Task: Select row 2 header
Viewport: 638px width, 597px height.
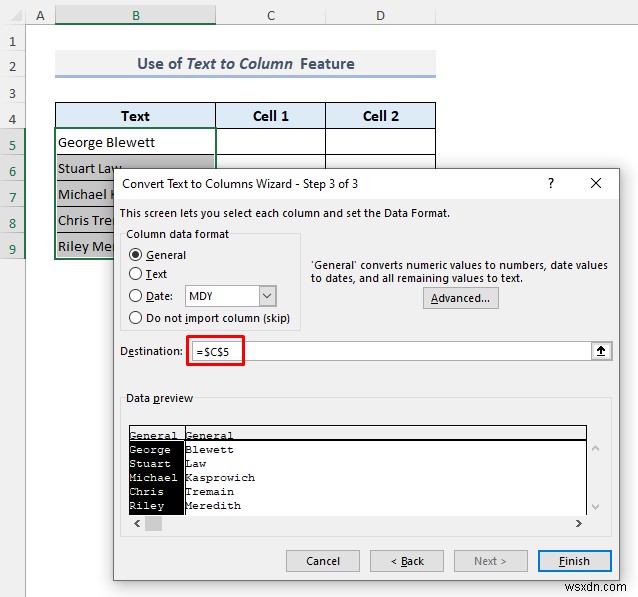Action: click(x=13, y=66)
